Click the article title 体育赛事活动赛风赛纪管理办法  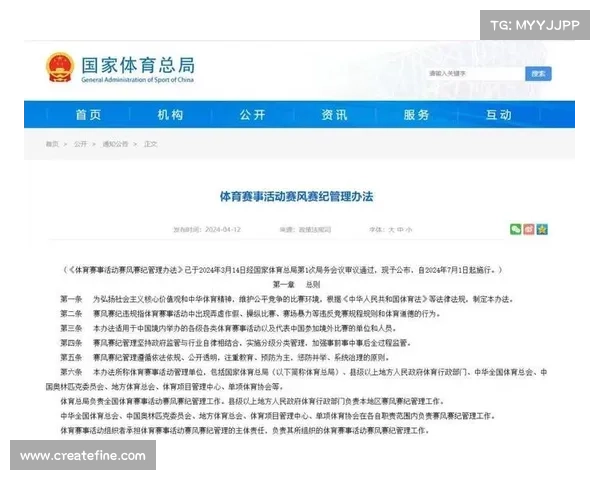[x=297, y=197]
